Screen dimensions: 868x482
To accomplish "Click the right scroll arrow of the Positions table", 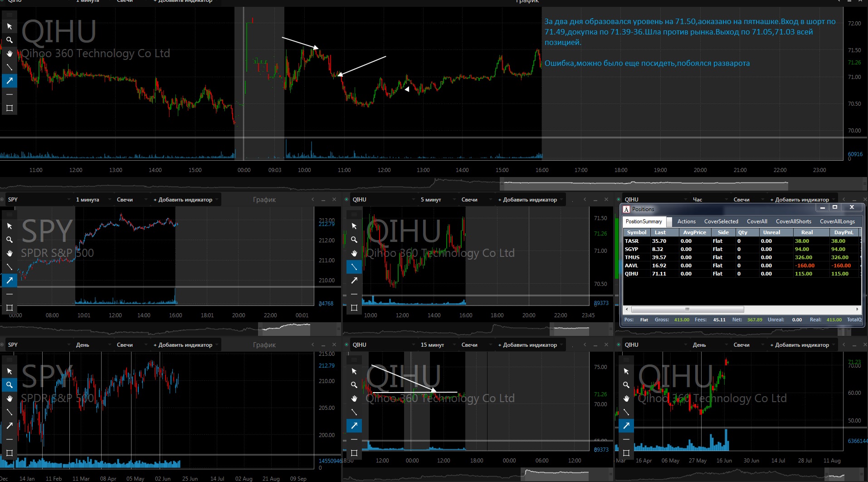I will pos(857,309).
